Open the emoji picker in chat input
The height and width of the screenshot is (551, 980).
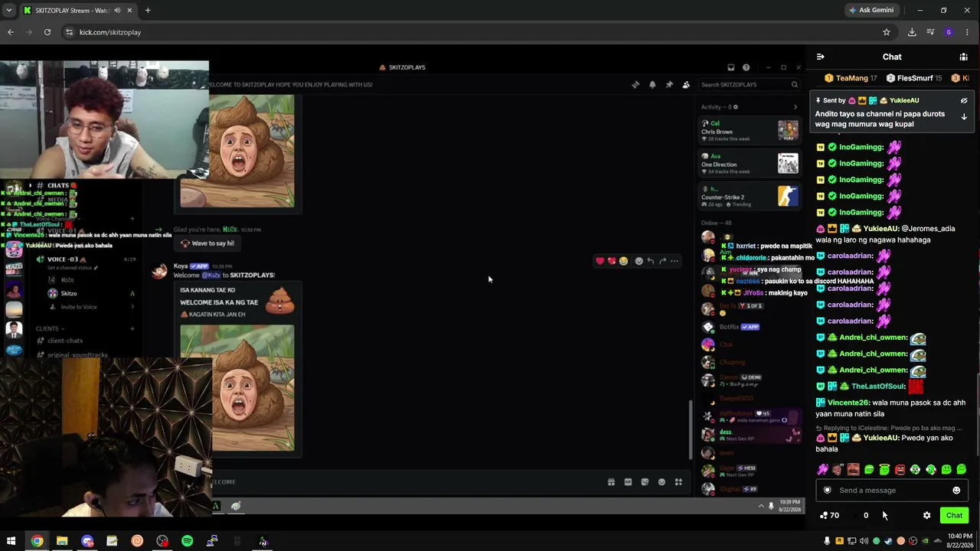(x=956, y=491)
